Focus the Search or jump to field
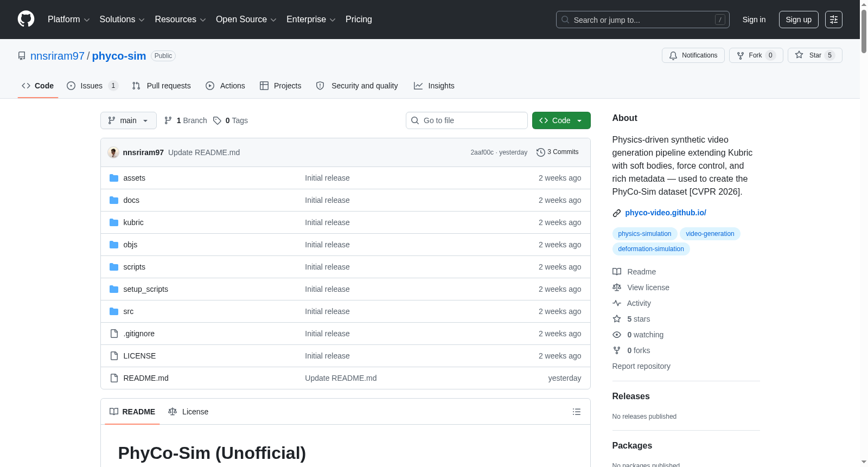The height and width of the screenshot is (467, 868). [643, 20]
